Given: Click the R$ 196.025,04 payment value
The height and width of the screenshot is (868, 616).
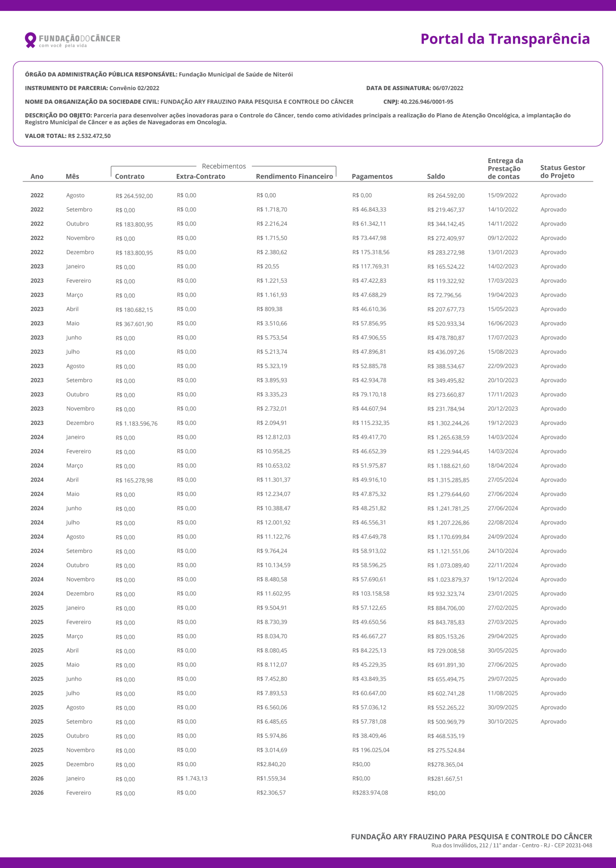Looking at the screenshot, I should pos(370,750).
